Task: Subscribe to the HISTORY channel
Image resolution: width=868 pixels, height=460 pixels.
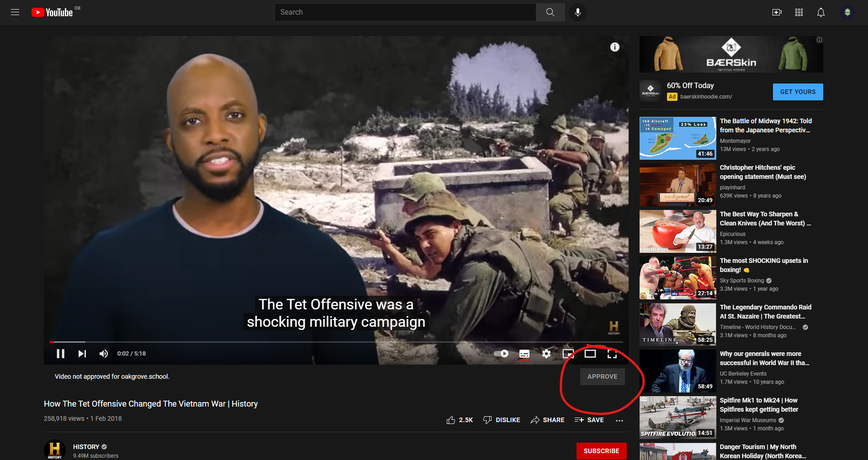Action: (x=601, y=451)
